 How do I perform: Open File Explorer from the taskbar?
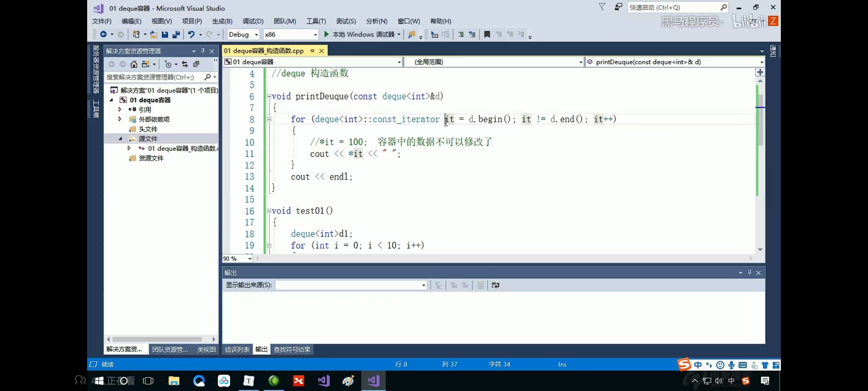click(x=174, y=381)
